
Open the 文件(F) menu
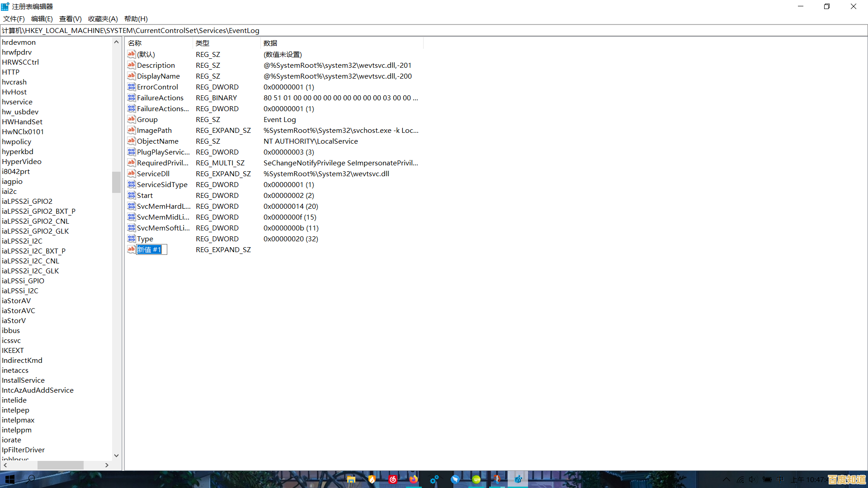[14, 19]
